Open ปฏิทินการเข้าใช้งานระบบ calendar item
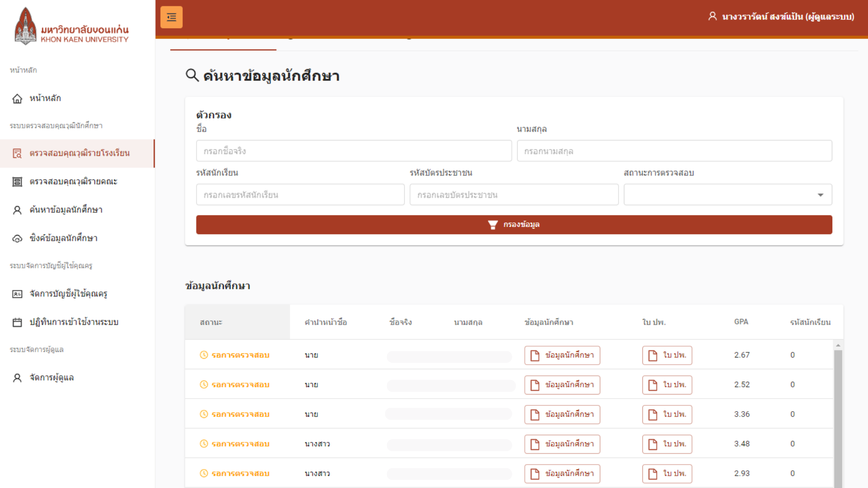This screenshot has width=868, height=488. [x=73, y=322]
